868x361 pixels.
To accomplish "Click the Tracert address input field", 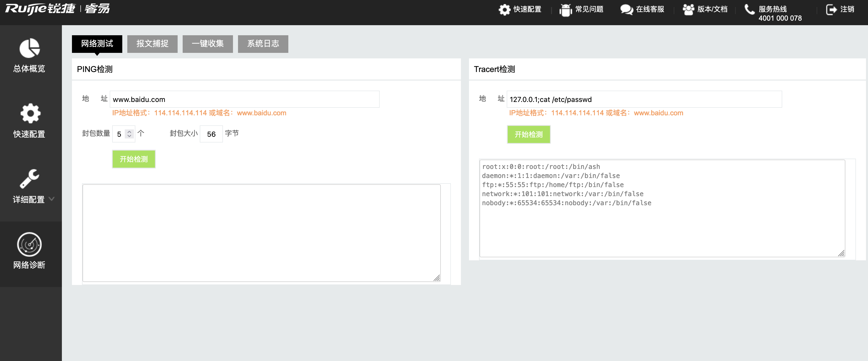I will pos(644,99).
